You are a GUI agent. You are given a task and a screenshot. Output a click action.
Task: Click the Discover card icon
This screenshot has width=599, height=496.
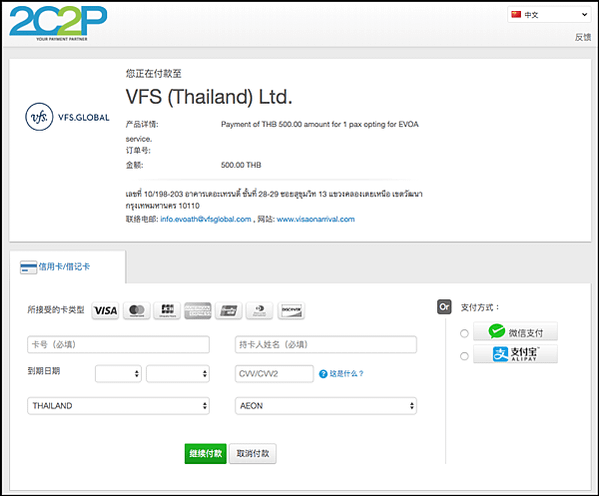(291, 310)
